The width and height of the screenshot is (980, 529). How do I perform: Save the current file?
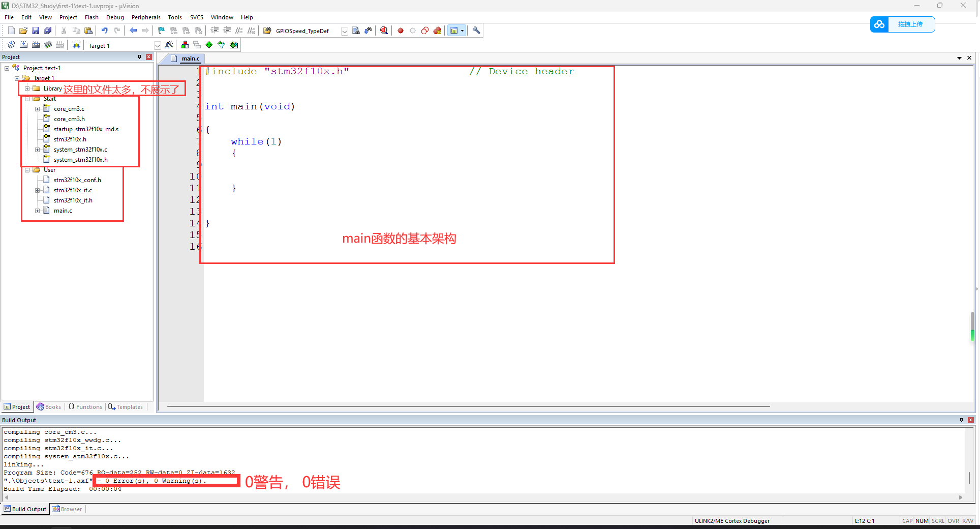pos(36,31)
